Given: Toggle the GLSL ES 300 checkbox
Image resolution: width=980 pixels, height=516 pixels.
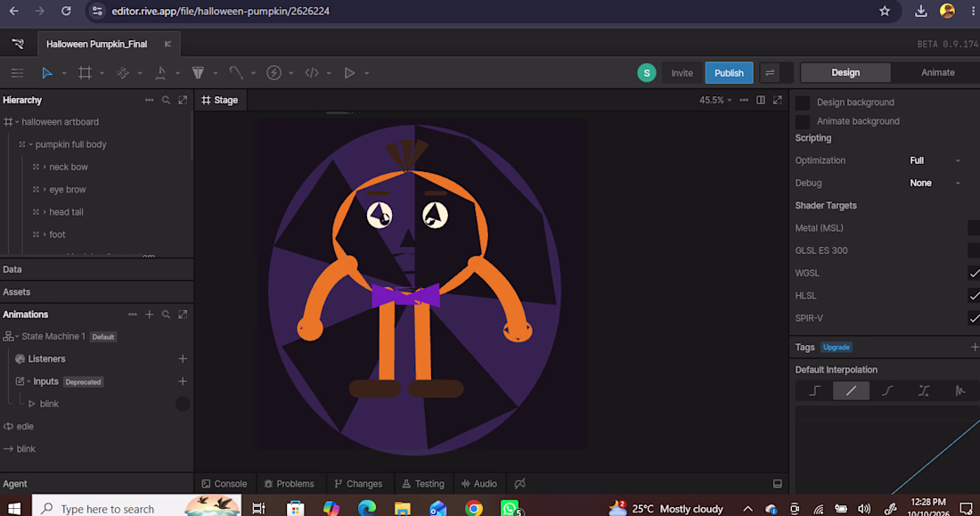Looking at the screenshot, I should [x=974, y=250].
